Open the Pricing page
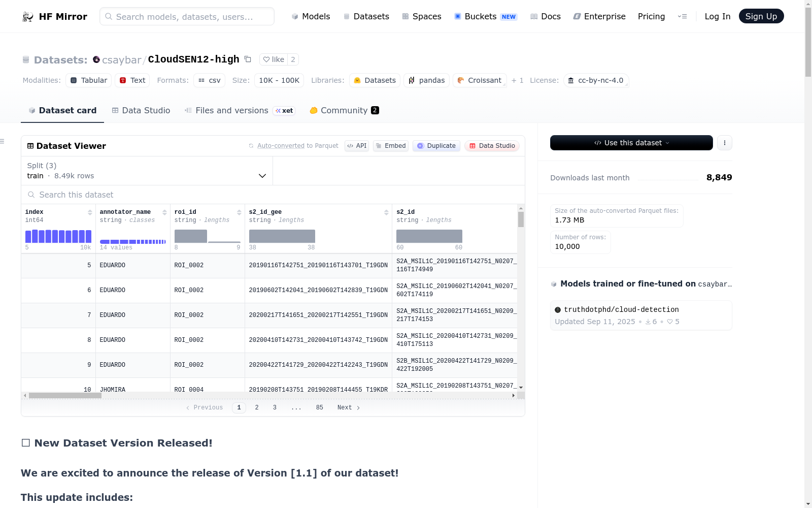The image size is (812, 508). pos(652,16)
